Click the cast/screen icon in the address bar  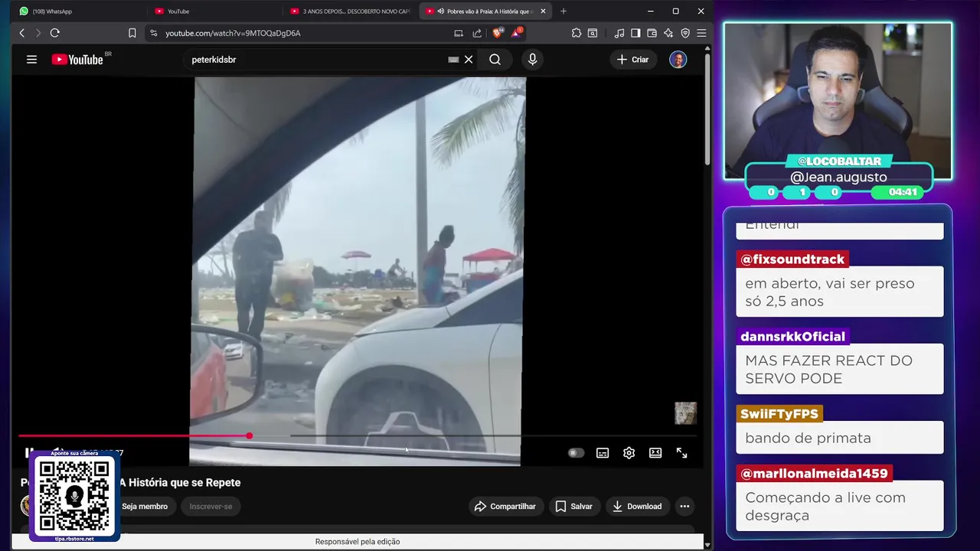point(458,33)
